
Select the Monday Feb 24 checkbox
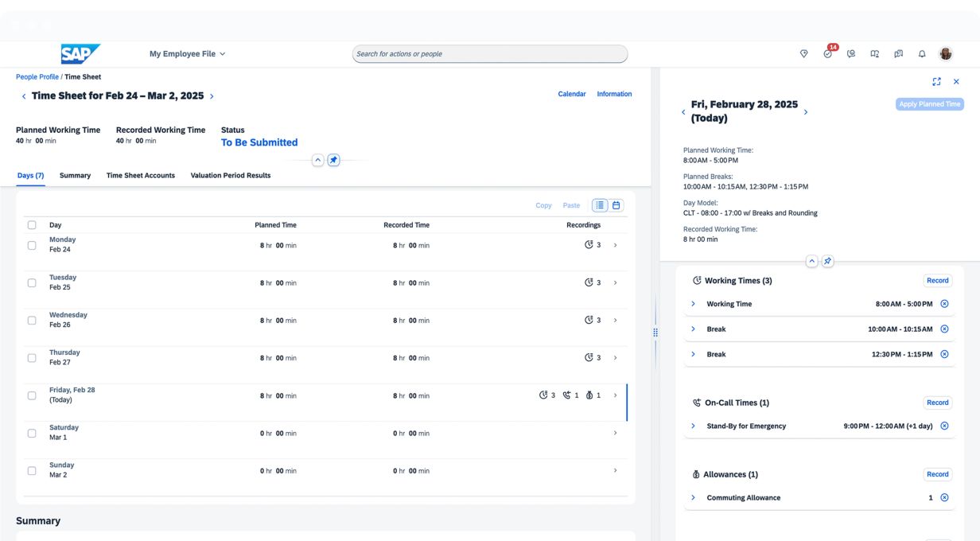coord(32,245)
